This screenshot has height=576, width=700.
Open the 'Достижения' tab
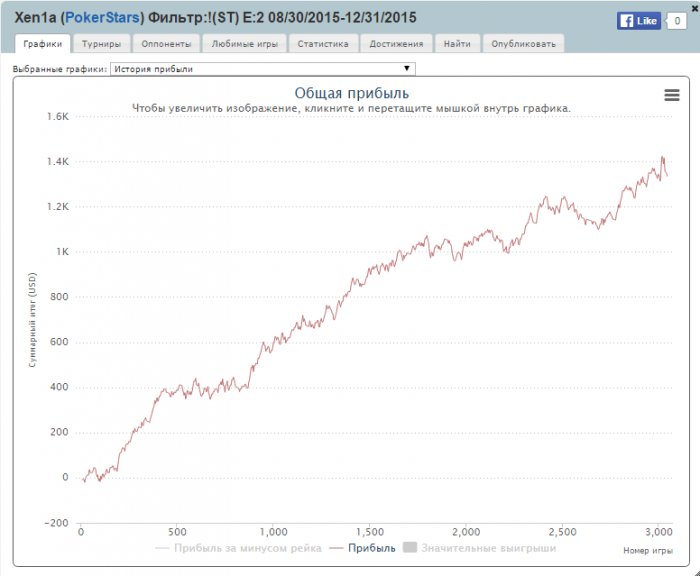click(396, 44)
